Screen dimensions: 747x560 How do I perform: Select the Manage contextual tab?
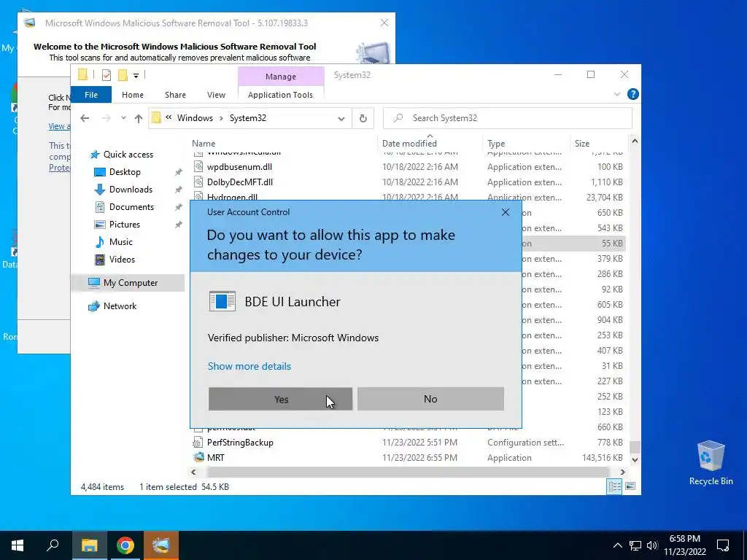(281, 77)
